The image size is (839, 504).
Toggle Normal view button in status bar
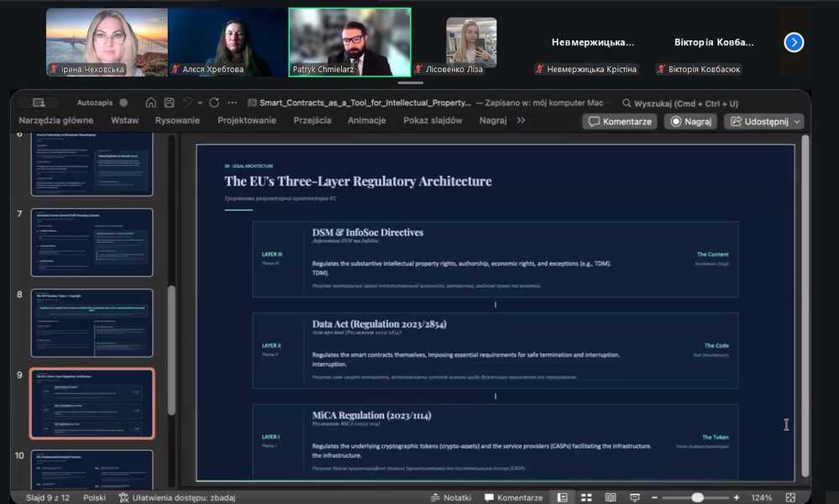pyautogui.click(x=562, y=497)
